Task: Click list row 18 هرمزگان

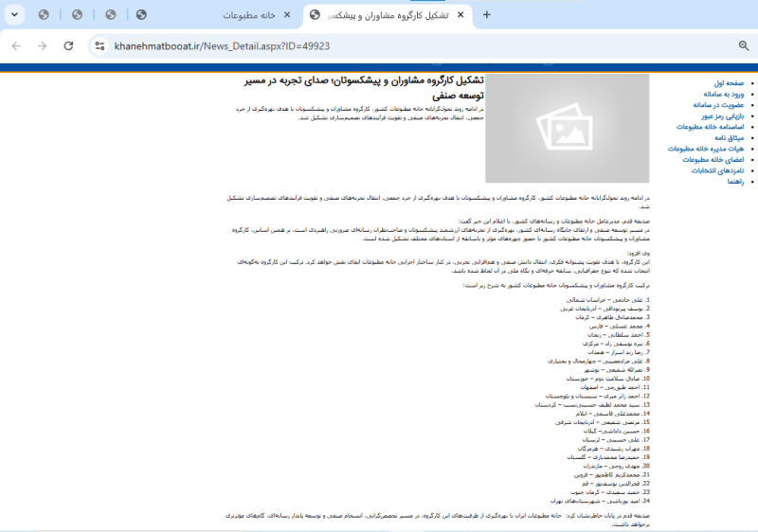Action: (x=614, y=449)
